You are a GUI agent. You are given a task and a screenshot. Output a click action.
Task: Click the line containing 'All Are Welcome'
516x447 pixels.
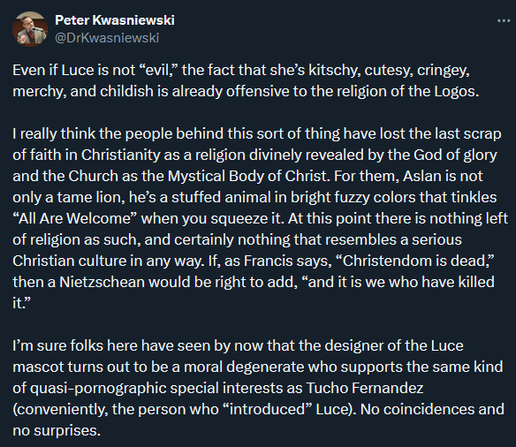pos(260,219)
